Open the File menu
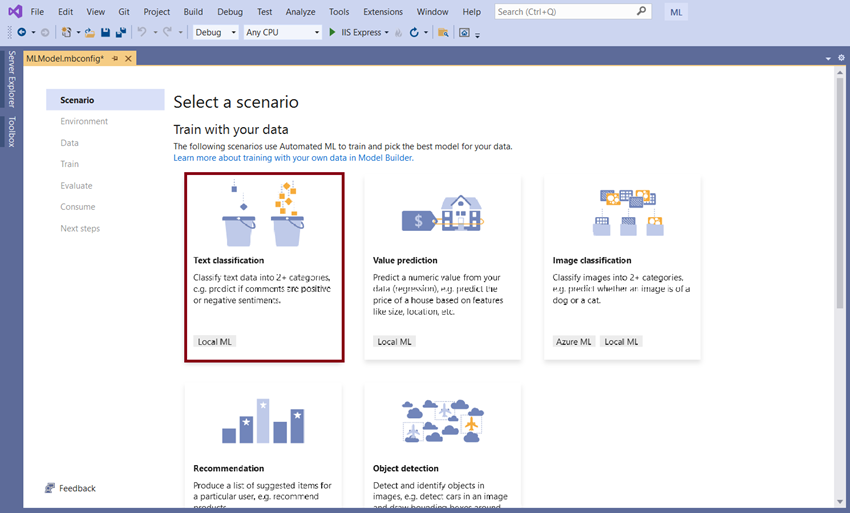The width and height of the screenshot is (850, 513). click(37, 11)
